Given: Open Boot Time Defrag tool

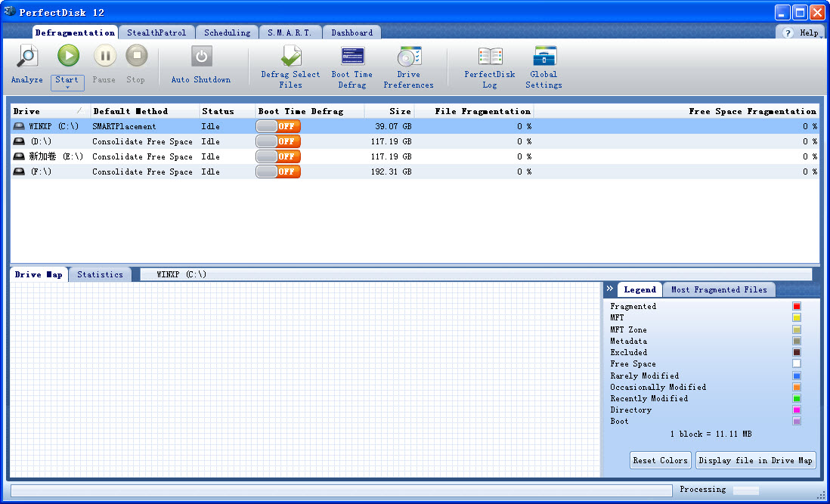Looking at the screenshot, I should (352, 57).
